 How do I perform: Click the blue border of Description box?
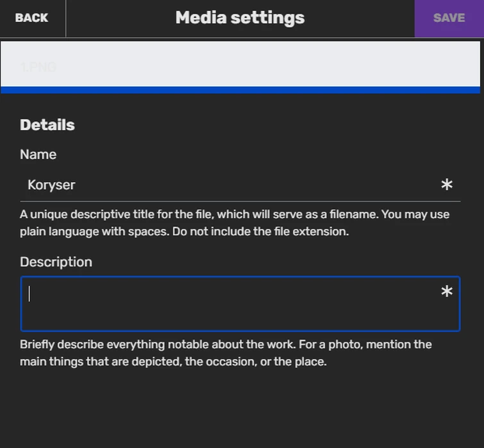coord(240,331)
